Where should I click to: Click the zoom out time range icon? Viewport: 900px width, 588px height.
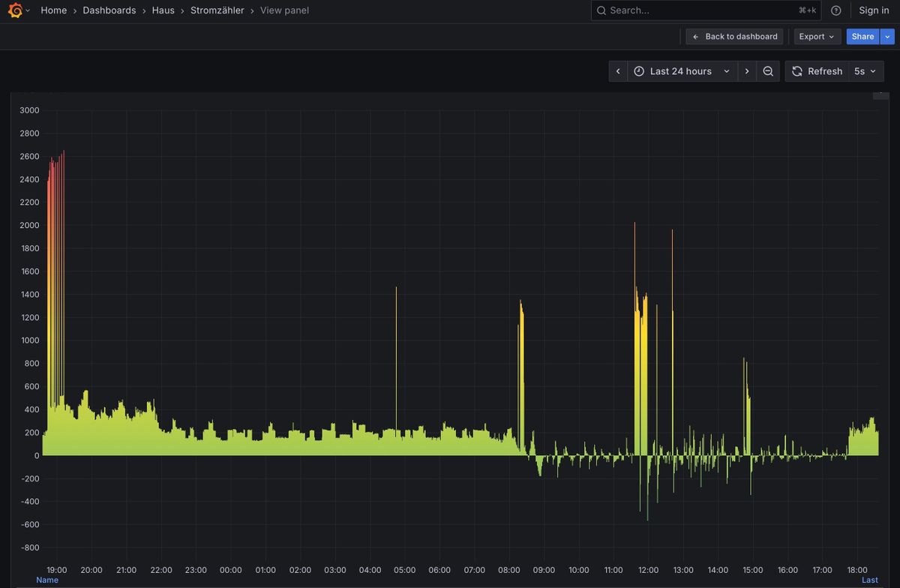point(768,71)
